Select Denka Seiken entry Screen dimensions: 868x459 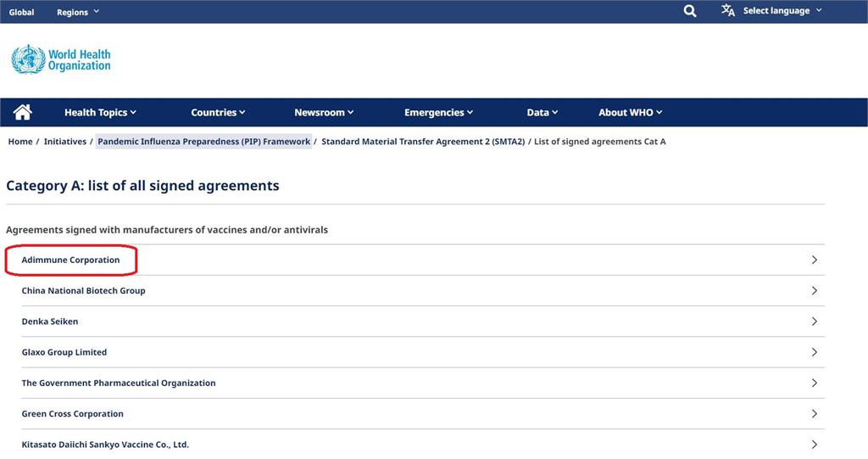(x=50, y=322)
